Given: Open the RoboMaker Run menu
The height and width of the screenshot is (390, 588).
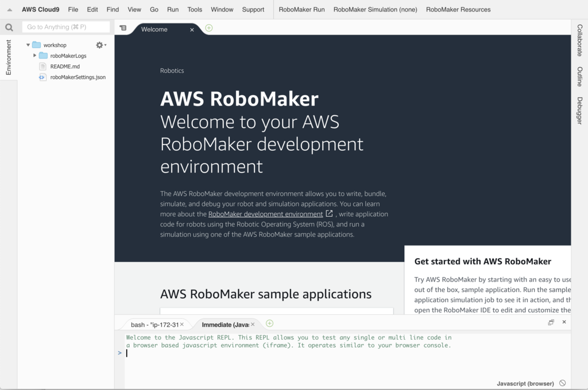Looking at the screenshot, I should pos(302,10).
